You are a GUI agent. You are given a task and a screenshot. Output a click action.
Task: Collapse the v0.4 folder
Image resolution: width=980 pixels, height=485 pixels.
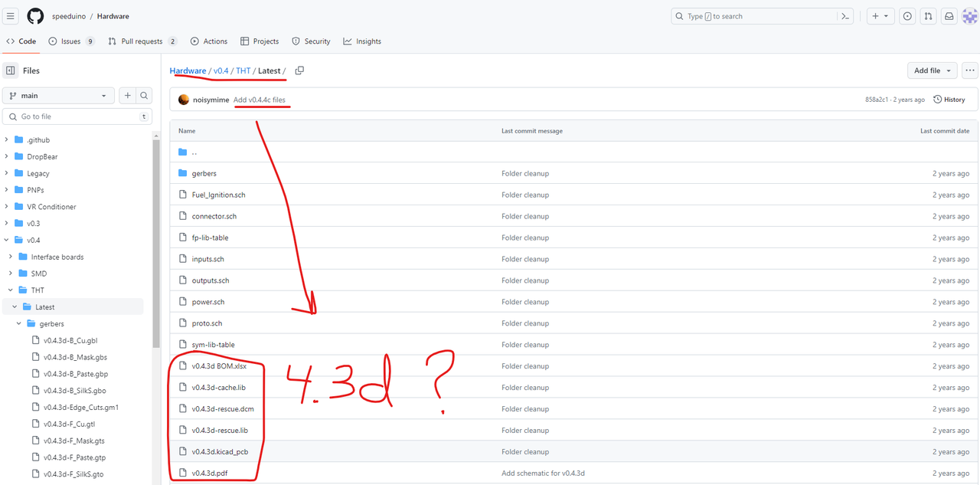pos(7,240)
